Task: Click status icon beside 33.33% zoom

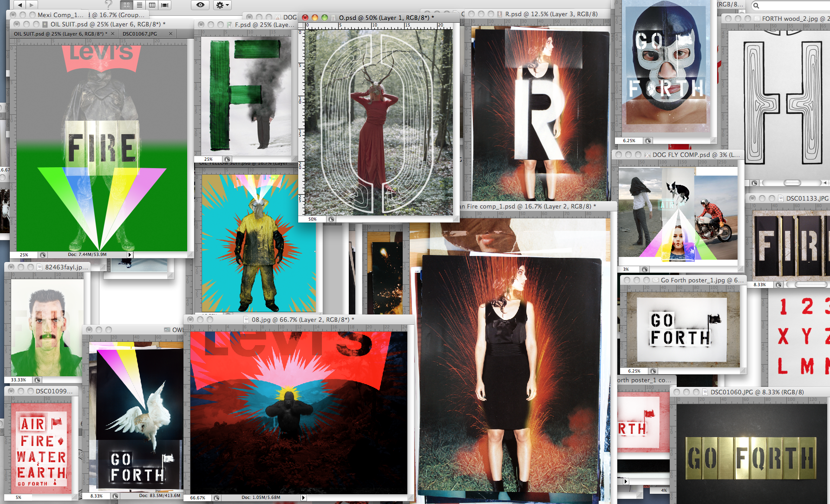Action: 37,380
